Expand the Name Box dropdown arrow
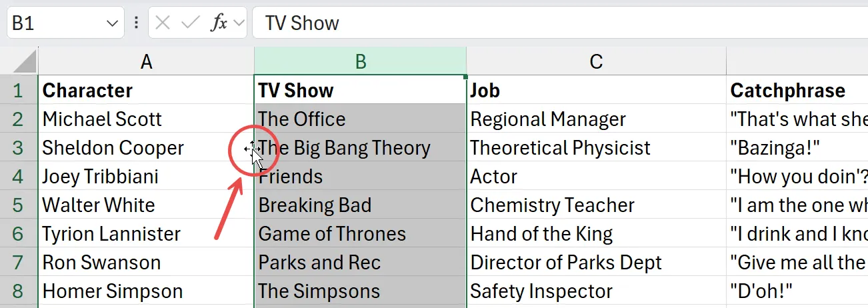Image resolution: width=868 pixels, height=308 pixels. pyautogui.click(x=111, y=24)
